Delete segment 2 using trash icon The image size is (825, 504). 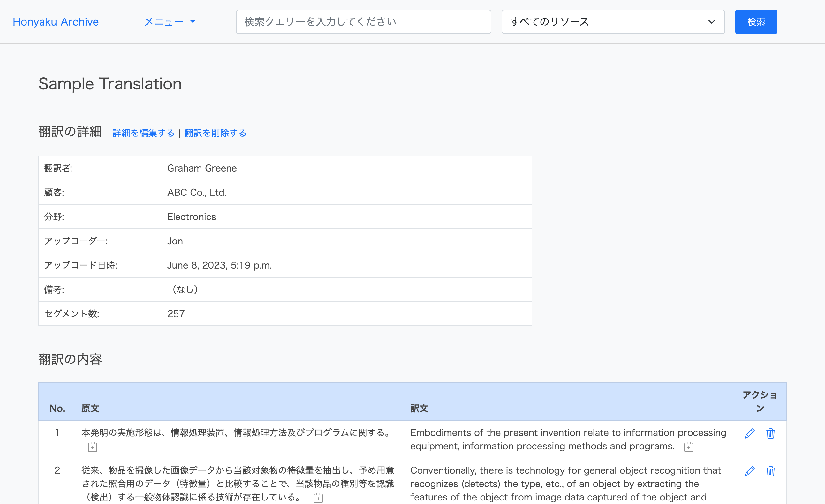(x=770, y=471)
